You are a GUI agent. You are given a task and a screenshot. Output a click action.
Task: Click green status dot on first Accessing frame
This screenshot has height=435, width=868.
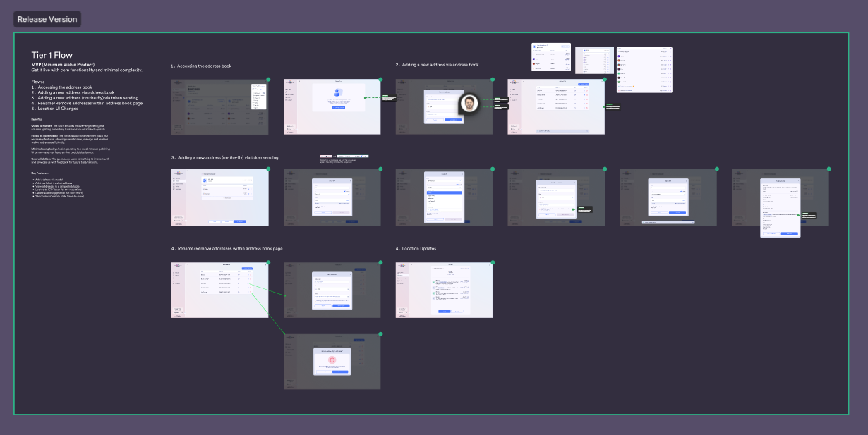[x=268, y=80]
